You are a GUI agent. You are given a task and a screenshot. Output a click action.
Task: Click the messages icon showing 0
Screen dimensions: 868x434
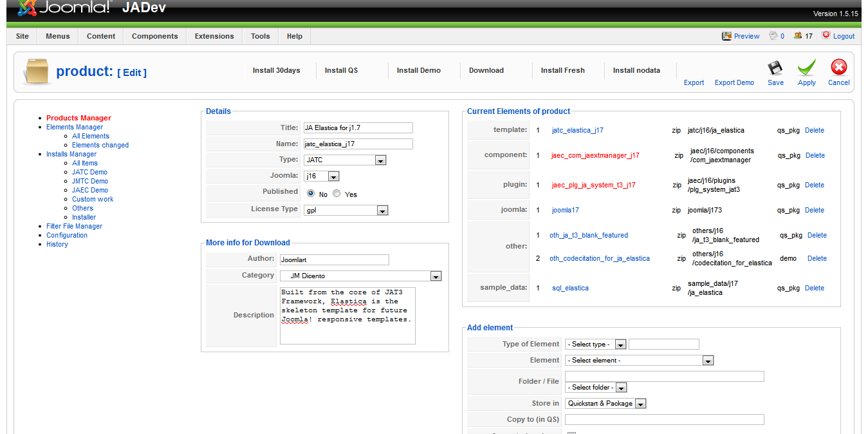pos(773,36)
